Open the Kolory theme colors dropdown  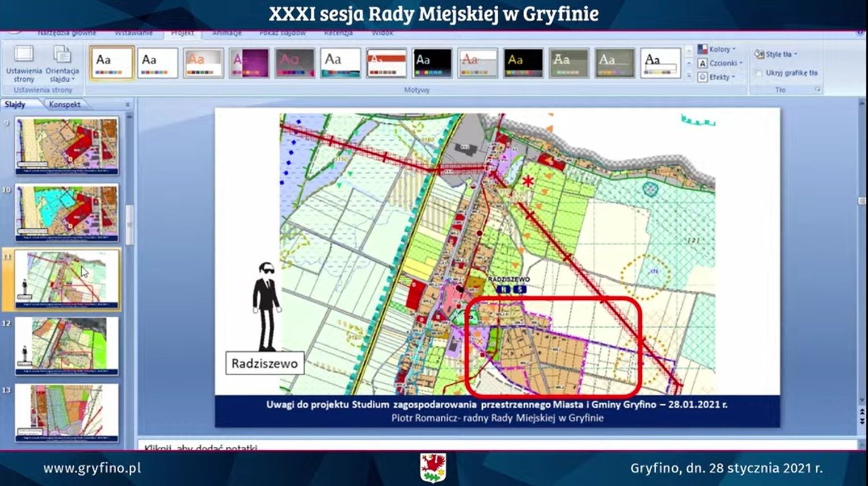pyautogui.click(x=718, y=49)
